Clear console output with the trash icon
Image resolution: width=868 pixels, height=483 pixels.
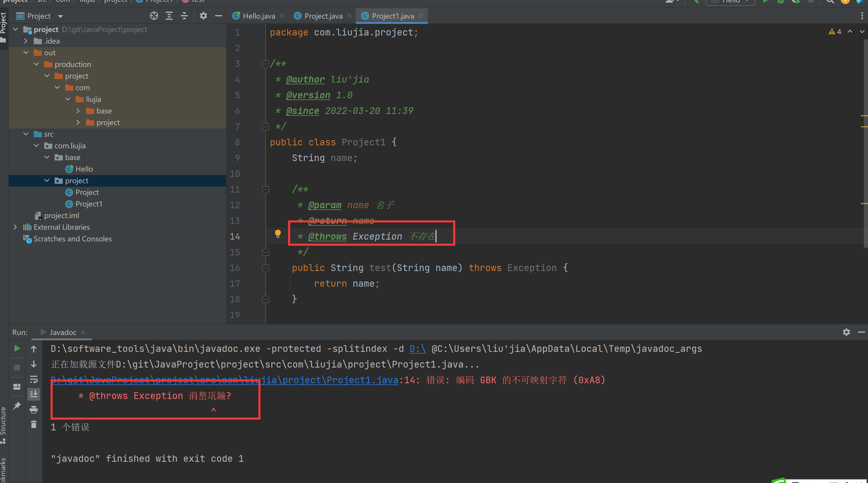(x=34, y=424)
